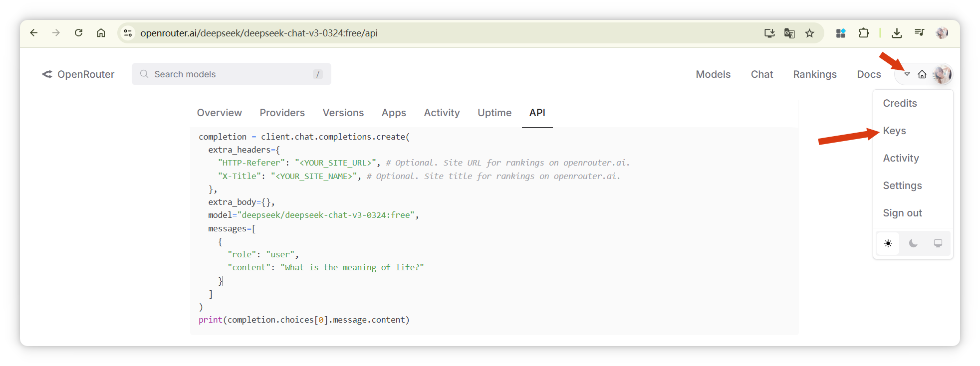Open the colorful squares extension icon
The height and width of the screenshot is (366, 980).
(x=841, y=33)
